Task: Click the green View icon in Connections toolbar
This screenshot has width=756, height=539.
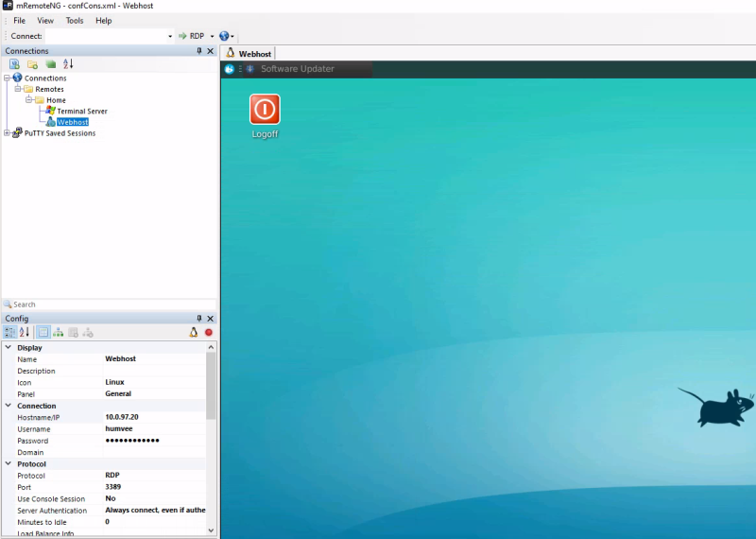Action: click(51, 64)
